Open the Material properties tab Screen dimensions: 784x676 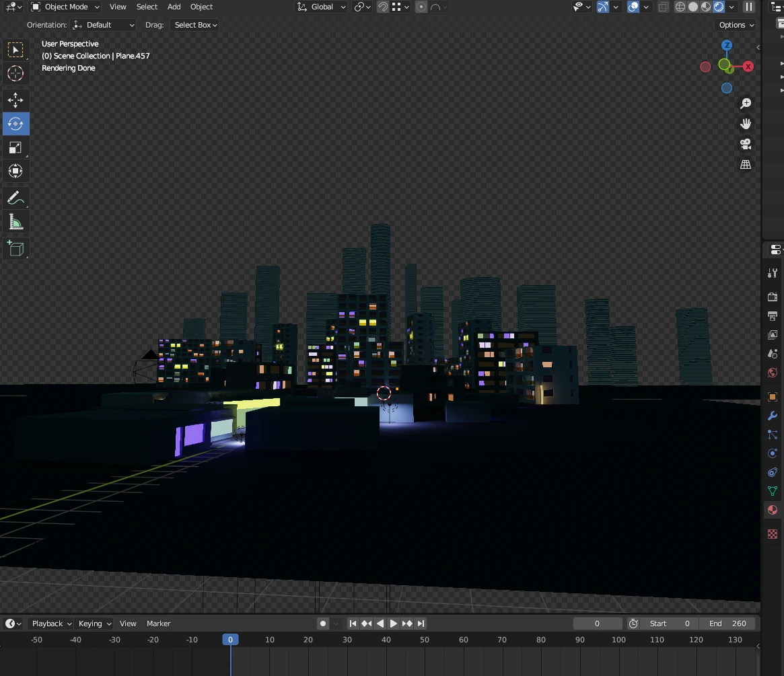pos(773,510)
